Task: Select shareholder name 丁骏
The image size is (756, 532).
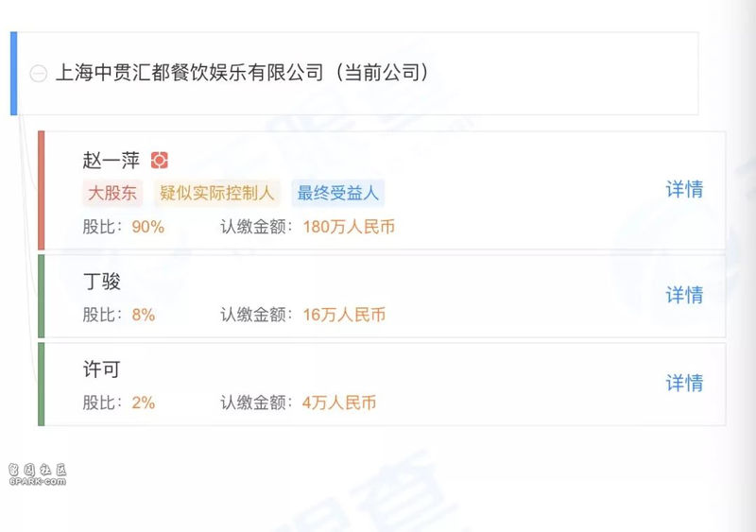Action: click(x=102, y=282)
